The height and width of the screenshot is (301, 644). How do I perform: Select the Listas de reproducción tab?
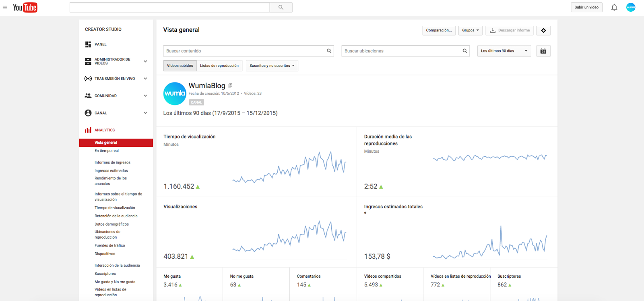[219, 66]
